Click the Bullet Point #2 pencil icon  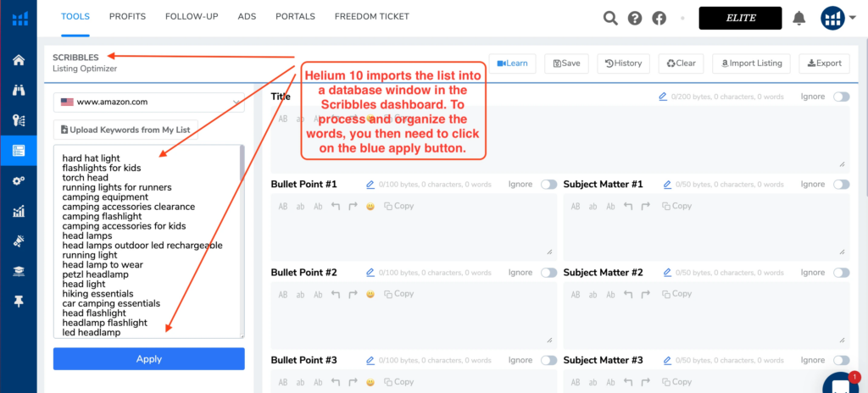click(370, 273)
